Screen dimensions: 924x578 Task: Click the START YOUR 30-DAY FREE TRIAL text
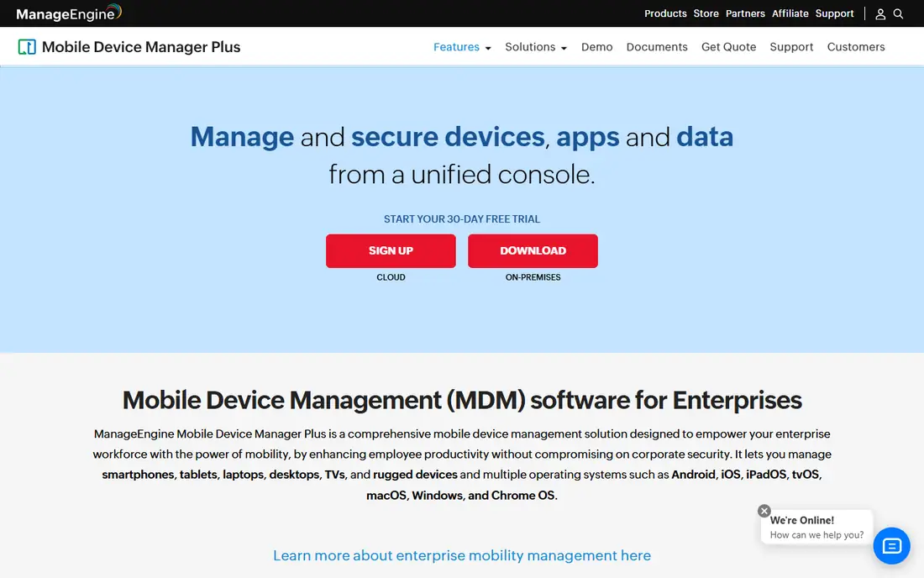tap(461, 218)
